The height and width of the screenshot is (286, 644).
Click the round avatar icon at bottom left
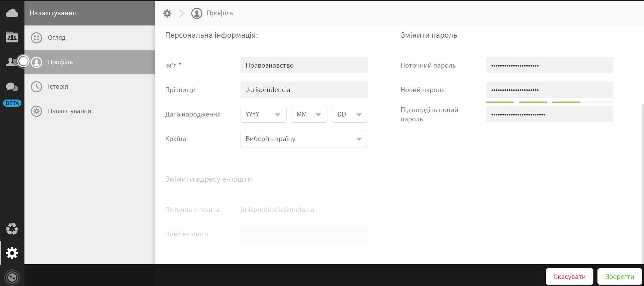click(12, 278)
